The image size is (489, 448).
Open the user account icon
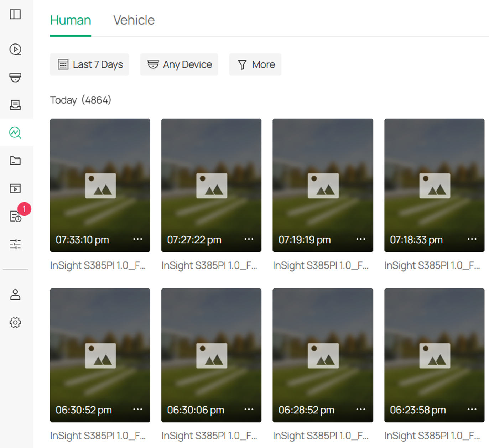tap(15, 295)
